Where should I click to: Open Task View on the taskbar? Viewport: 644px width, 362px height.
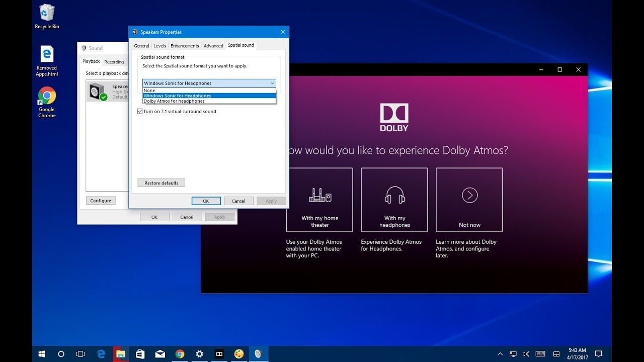coord(80,354)
